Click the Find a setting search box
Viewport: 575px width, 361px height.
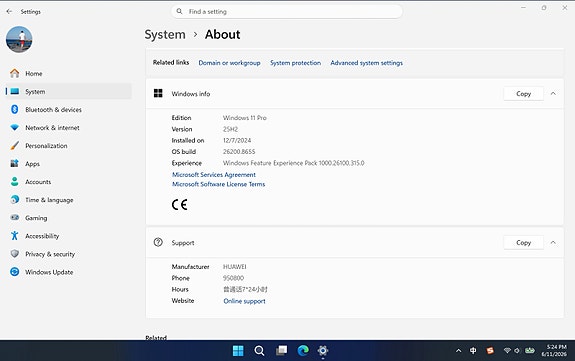point(287,11)
